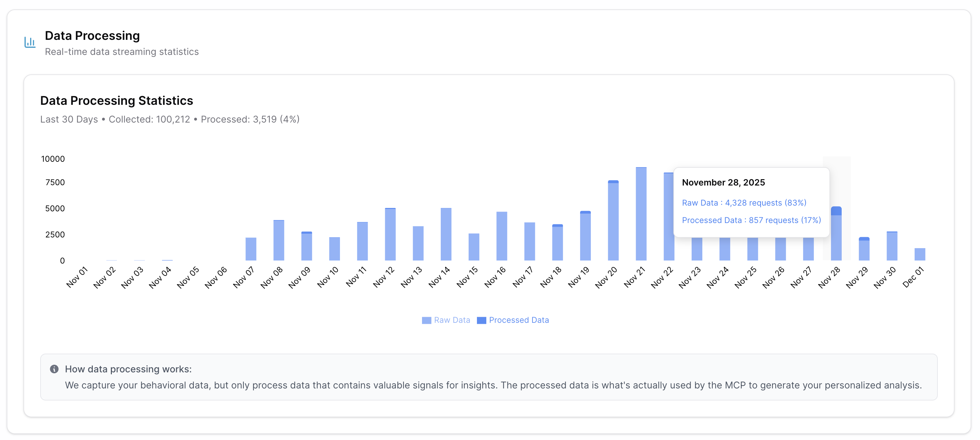Click the Nov 16 bar
980x440 pixels.
[x=501, y=236]
